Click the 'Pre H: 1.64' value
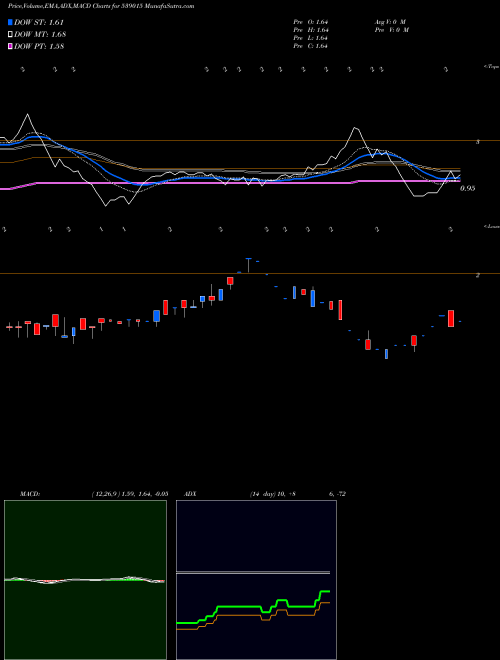Viewport: 500px width, 660px height. pos(311,30)
